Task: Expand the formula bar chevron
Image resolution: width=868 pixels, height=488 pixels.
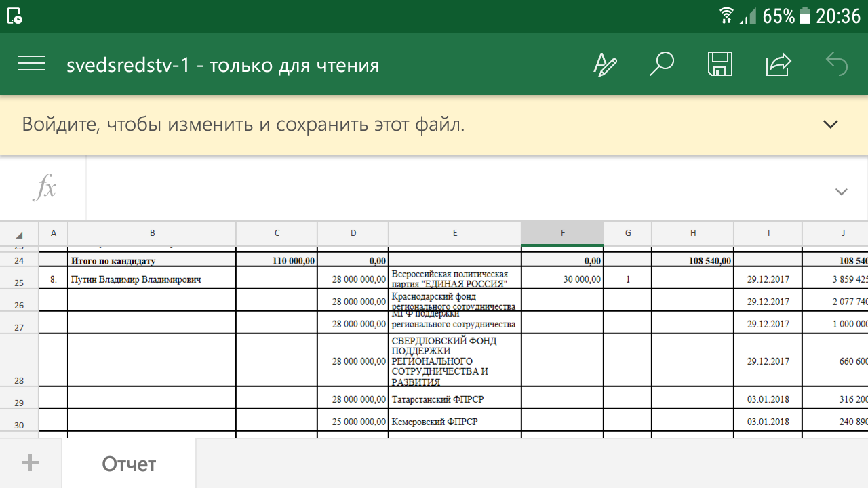Action: (842, 192)
